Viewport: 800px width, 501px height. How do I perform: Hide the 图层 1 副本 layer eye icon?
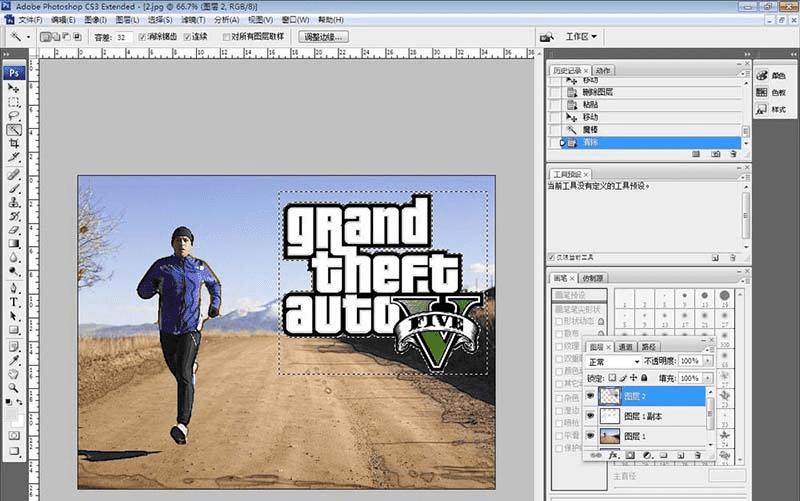[590, 416]
